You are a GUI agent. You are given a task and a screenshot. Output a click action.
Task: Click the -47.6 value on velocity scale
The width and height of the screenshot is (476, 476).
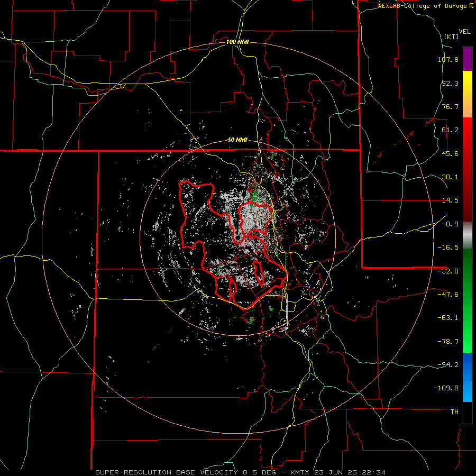(x=448, y=295)
